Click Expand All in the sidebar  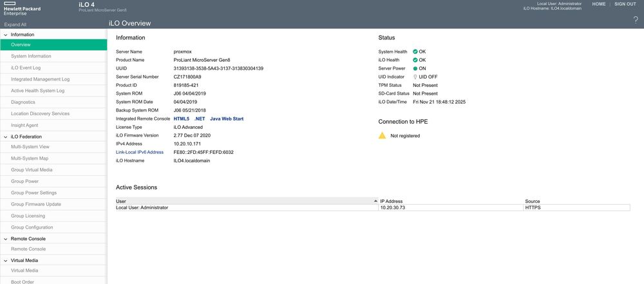tap(15, 24)
